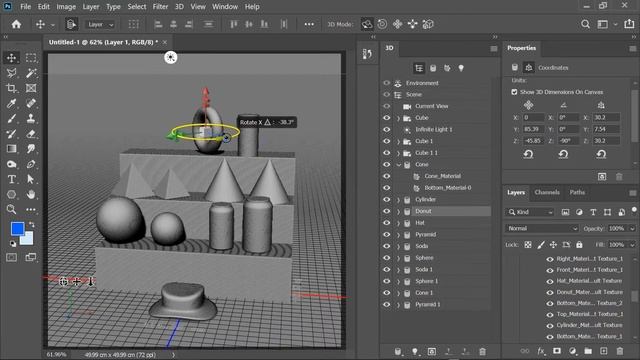The width and height of the screenshot is (640, 360).
Task: Hide Donut_Material texture in Layers
Action: tap(550, 292)
